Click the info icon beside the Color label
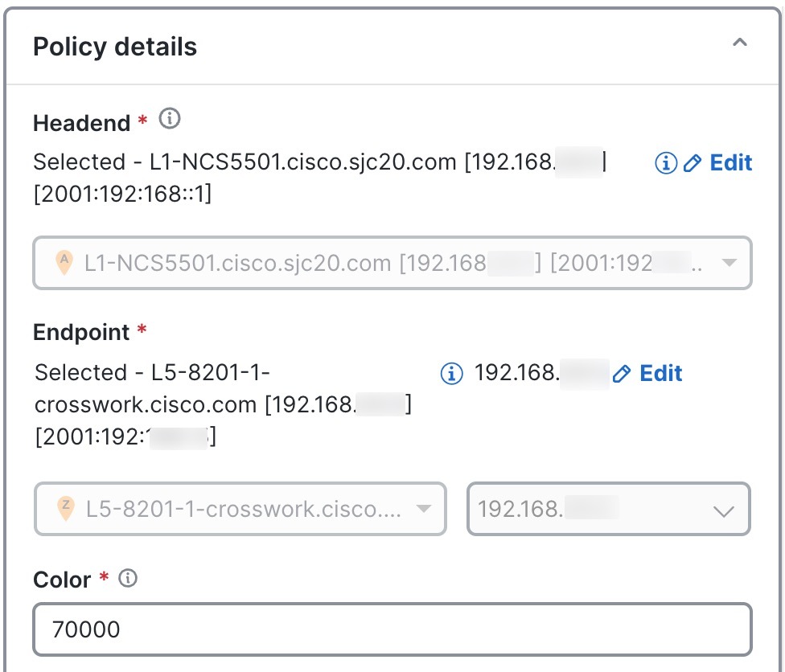This screenshot has height=672, width=785. 127,576
